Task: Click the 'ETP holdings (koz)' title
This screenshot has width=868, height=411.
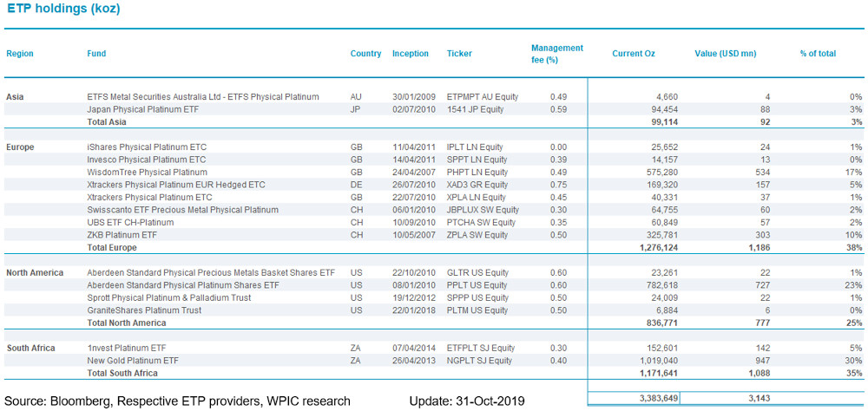Action: click(64, 9)
